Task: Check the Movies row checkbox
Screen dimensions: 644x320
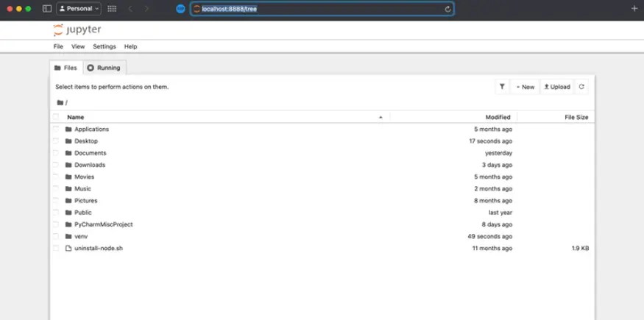Action: [56, 177]
